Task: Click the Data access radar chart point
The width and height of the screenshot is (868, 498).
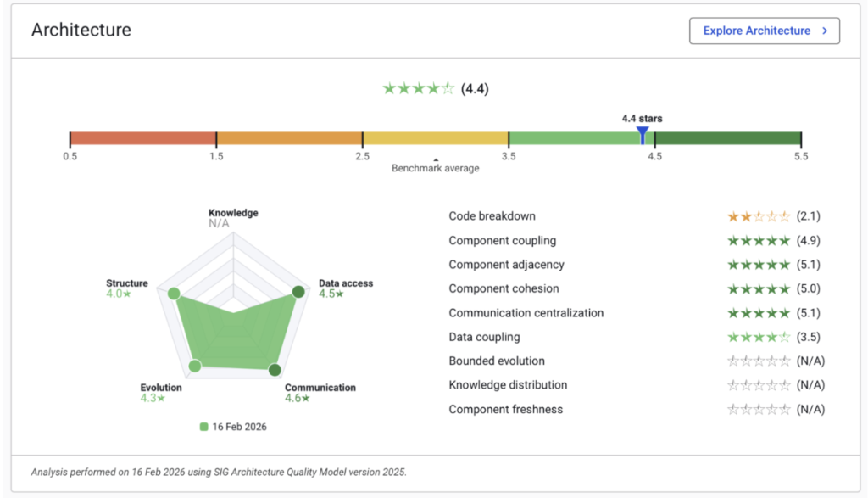Action: pyautogui.click(x=298, y=292)
